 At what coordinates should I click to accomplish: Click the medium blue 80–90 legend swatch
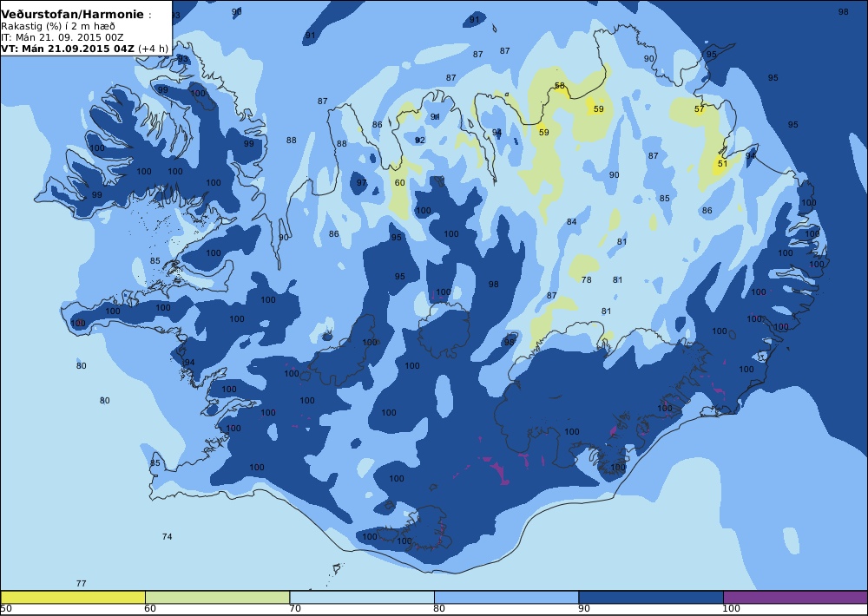click(506, 597)
